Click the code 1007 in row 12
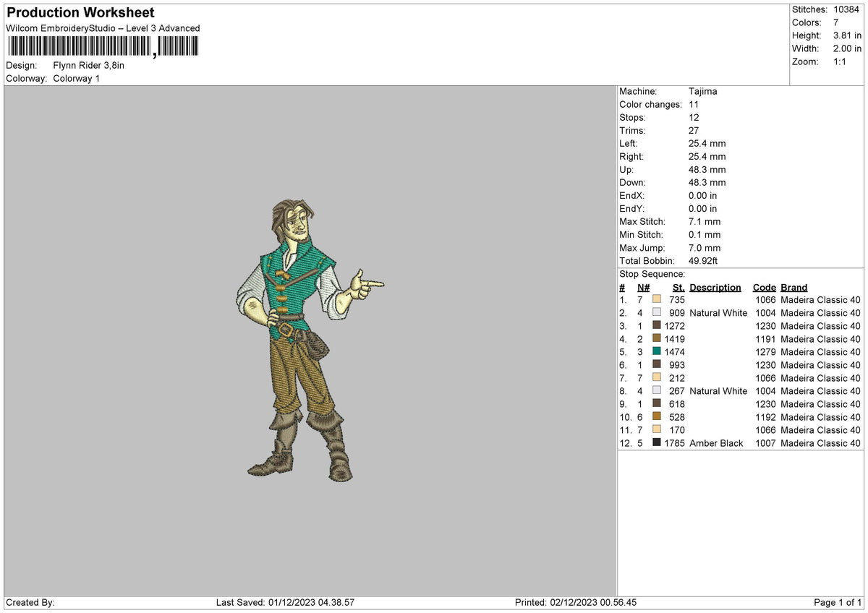 pos(765,443)
